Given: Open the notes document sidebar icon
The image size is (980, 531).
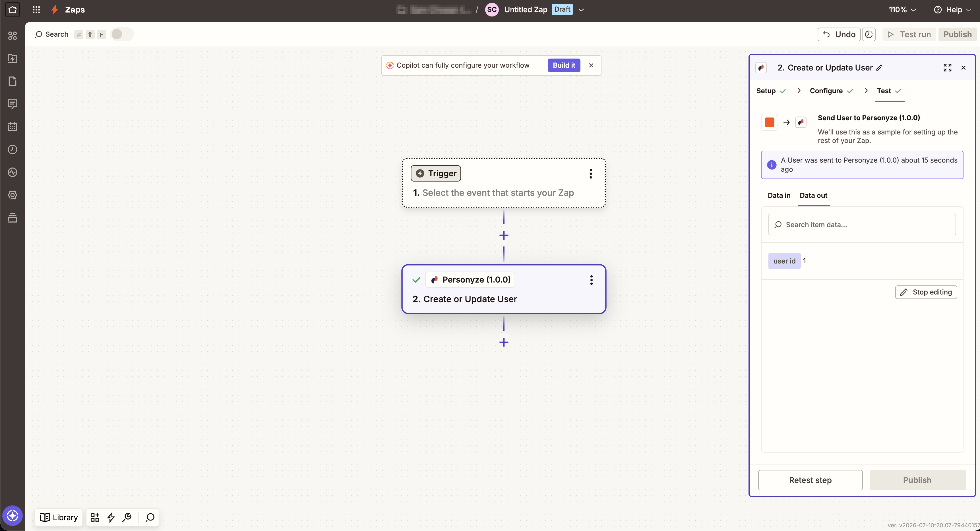Looking at the screenshot, I should click(12, 81).
